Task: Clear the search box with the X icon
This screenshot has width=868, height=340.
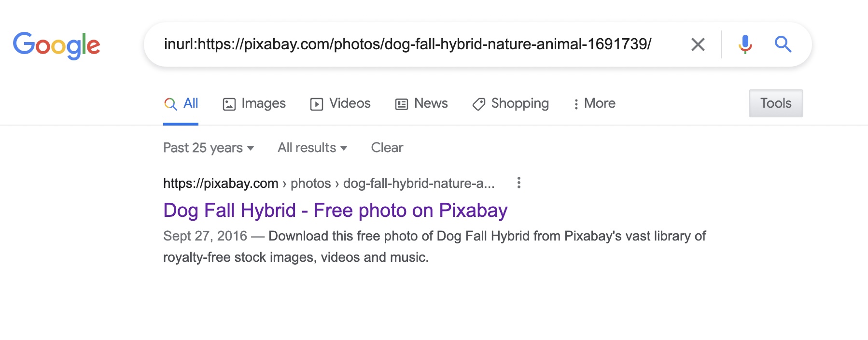Action: (x=698, y=44)
